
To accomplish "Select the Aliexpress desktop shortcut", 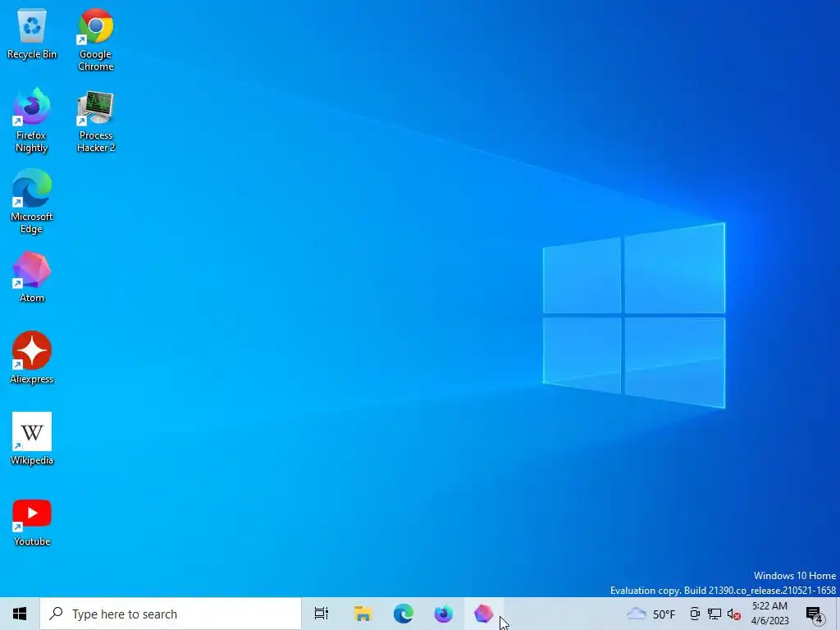I will tap(32, 358).
